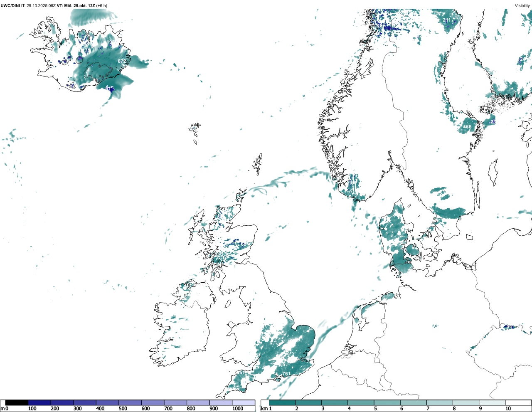Click the 'IT: 29.10.2025 06Z' initial time text
Viewport: 532px width, 412px height.
[x=39, y=5]
